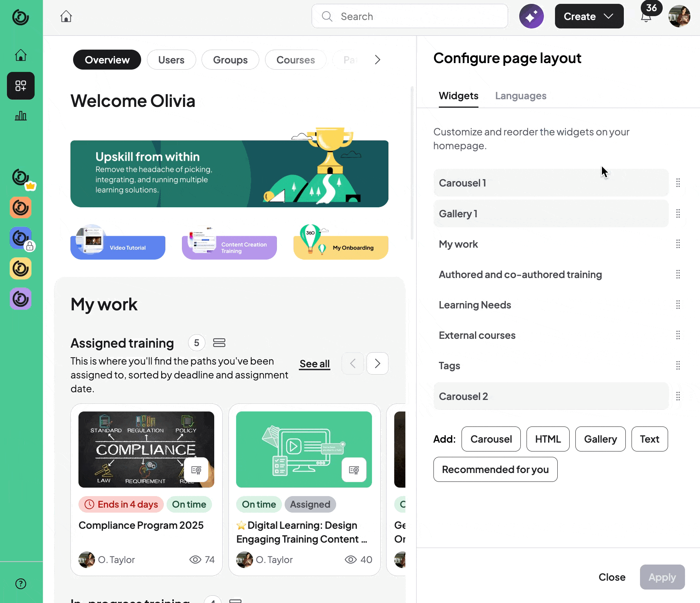Open the user profile avatar menu
The width and height of the screenshot is (700, 603).
coord(679,16)
